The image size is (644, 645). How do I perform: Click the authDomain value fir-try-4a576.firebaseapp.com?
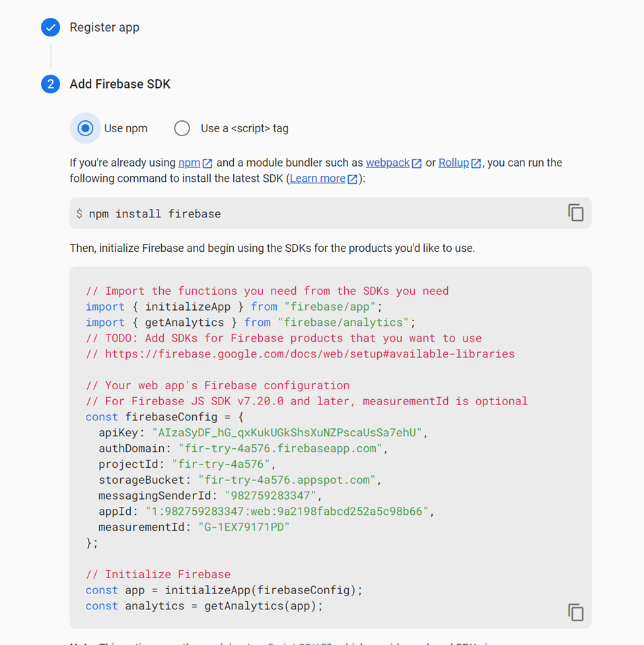click(281, 448)
